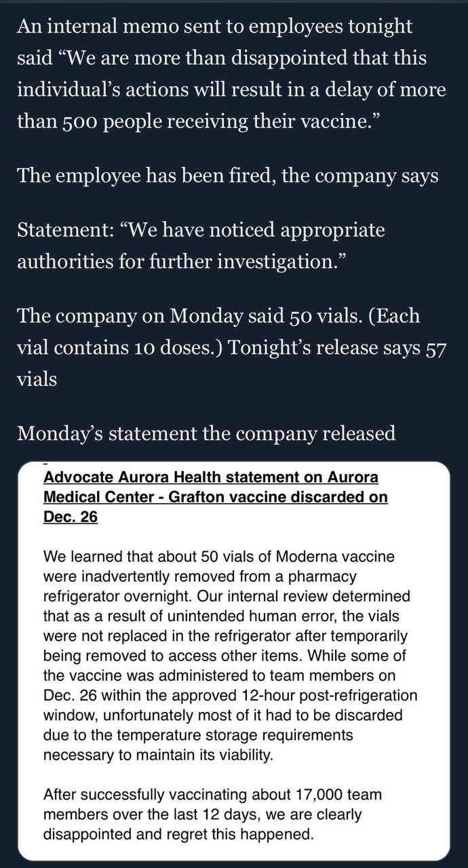
Task: Select the tweet beginning 'An internal memo sent'
Action: tap(232, 74)
